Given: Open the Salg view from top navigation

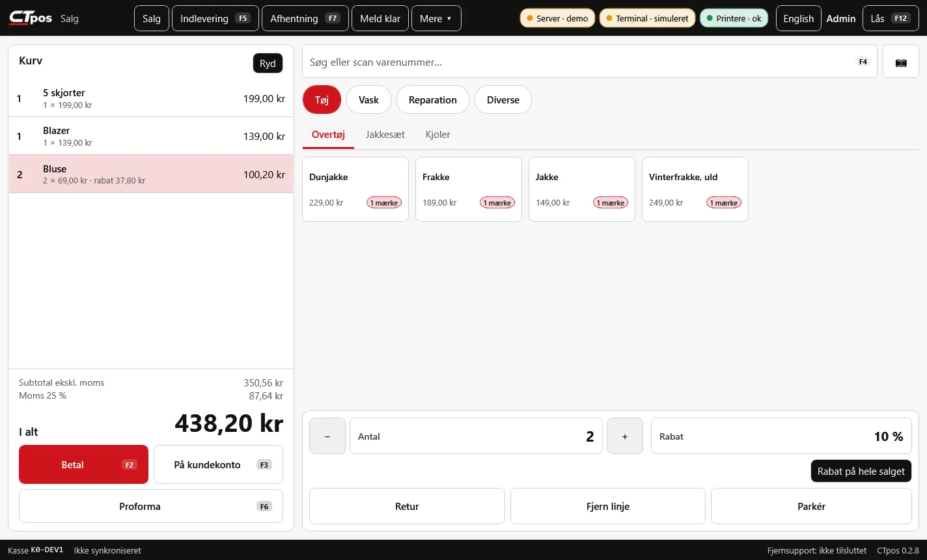Looking at the screenshot, I should click(152, 18).
